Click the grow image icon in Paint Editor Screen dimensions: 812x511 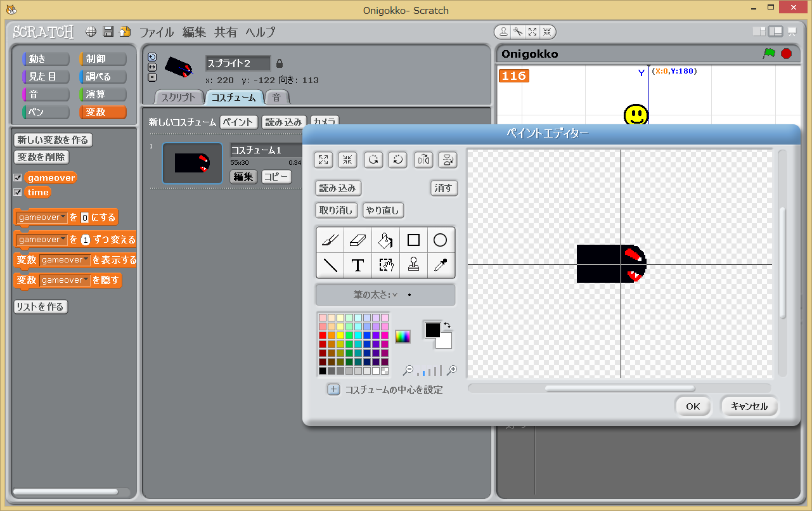point(323,160)
